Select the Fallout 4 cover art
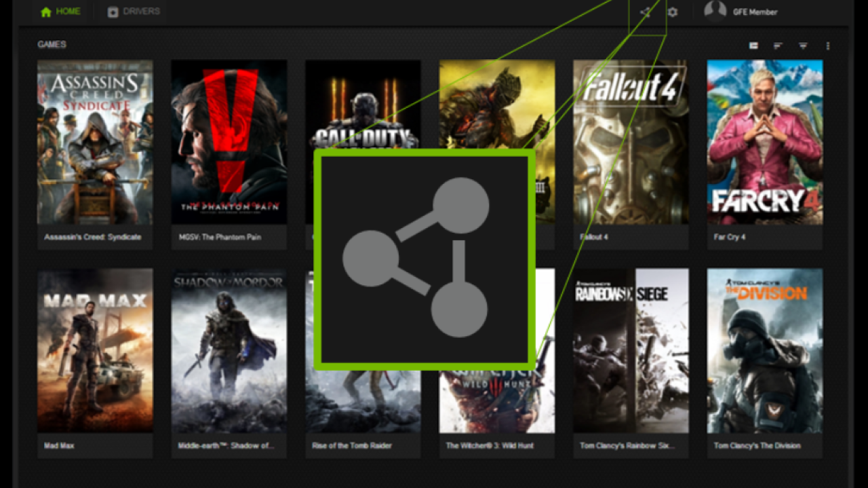868x488 pixels. coord(631,143)
